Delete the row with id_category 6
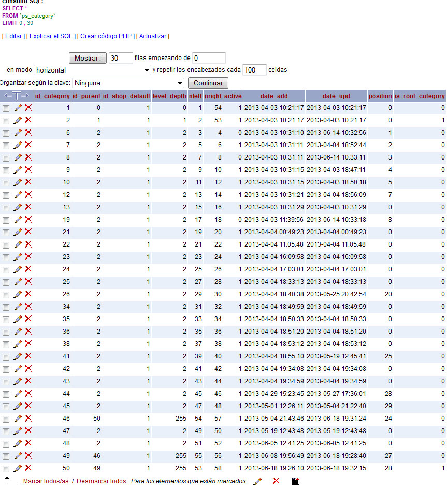 point(28,133)
